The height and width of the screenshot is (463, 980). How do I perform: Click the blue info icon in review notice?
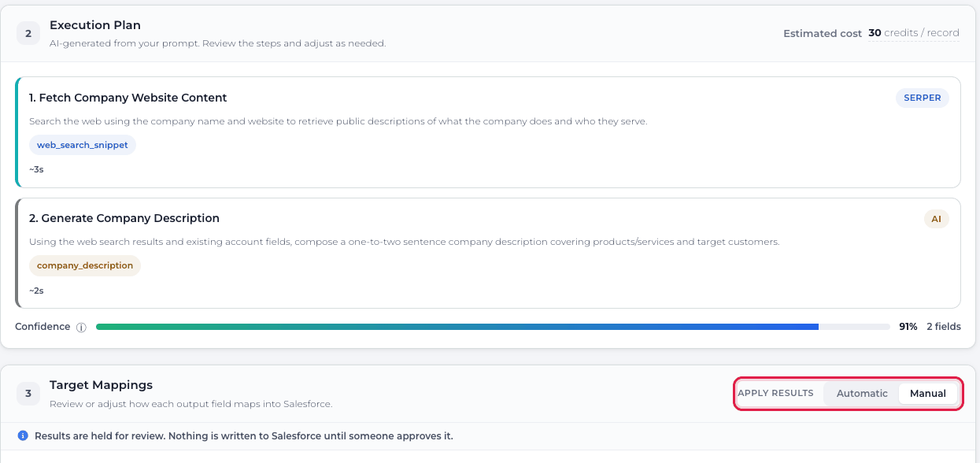(23, 435)
